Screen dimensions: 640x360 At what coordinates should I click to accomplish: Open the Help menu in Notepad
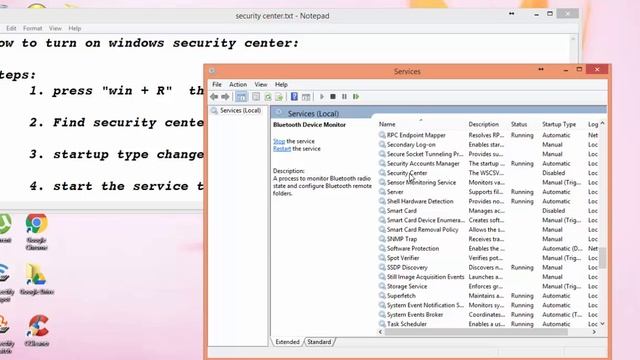pyautogui.click(x=75, y=28)
